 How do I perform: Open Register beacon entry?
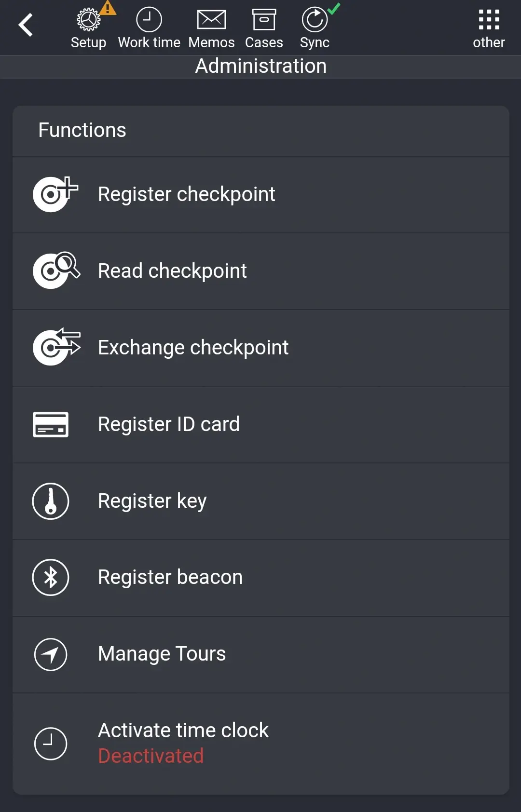coord(170,577)
